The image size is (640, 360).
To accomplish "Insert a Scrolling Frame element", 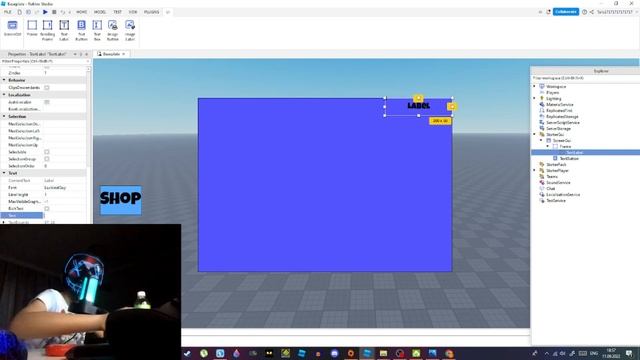I will [47, 30].
